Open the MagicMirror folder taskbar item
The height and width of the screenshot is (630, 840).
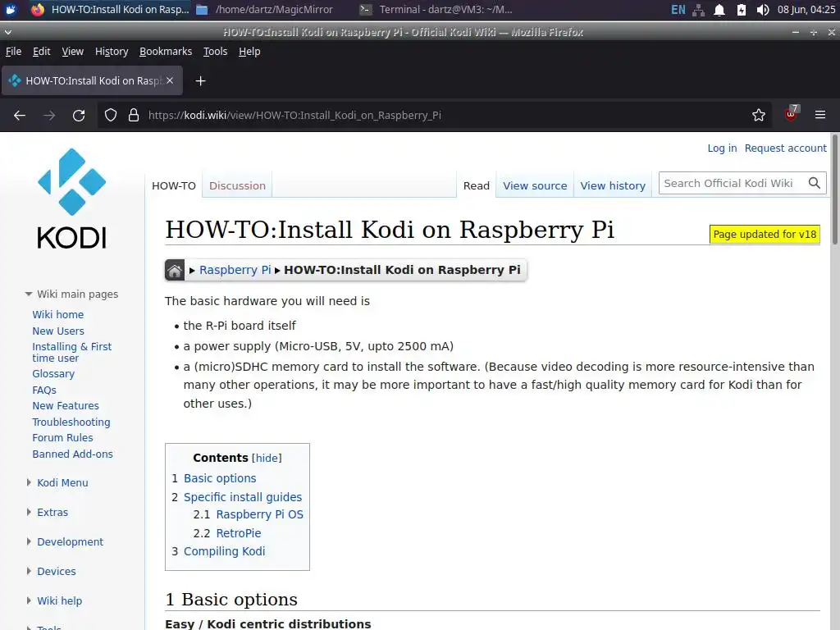click(265, 10)
